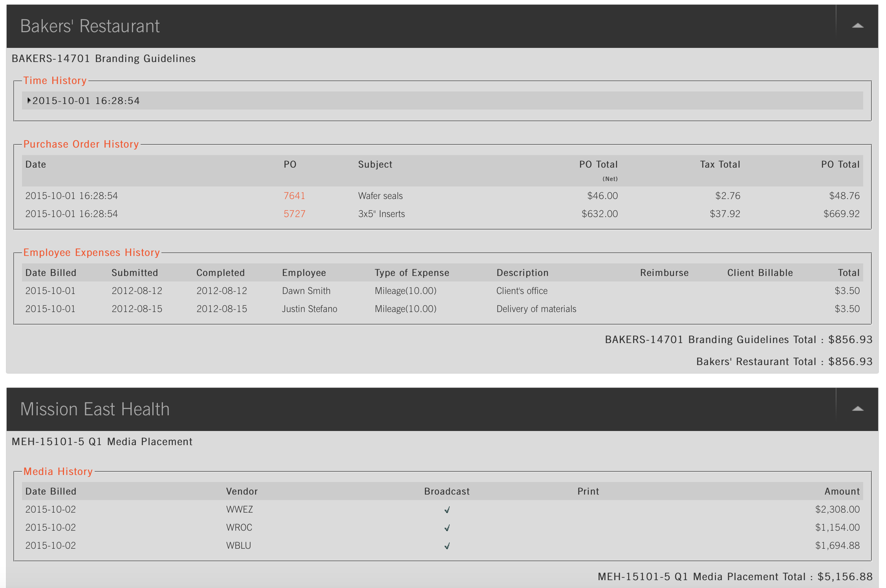Click the Bakers' Restaurant Total $856.93 line

click(x=784, y=362)
